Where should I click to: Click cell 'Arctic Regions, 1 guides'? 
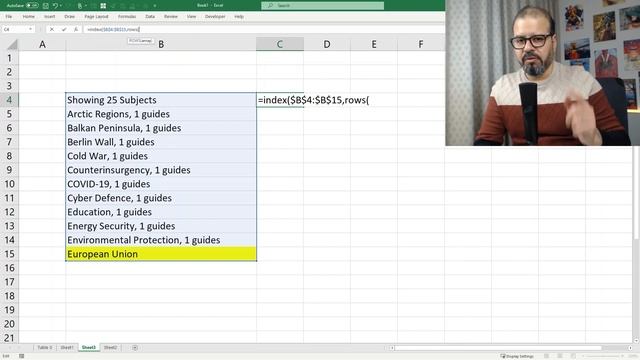tap(161, 114)
